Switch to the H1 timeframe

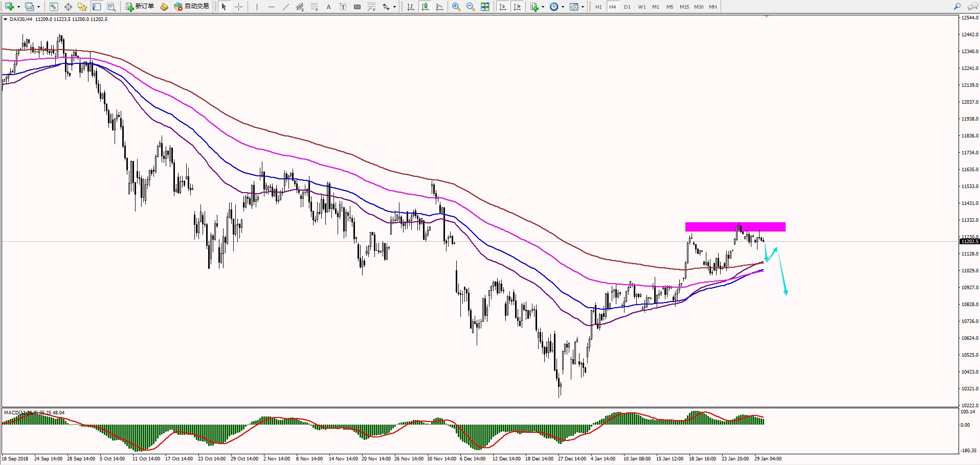point(598,7)
